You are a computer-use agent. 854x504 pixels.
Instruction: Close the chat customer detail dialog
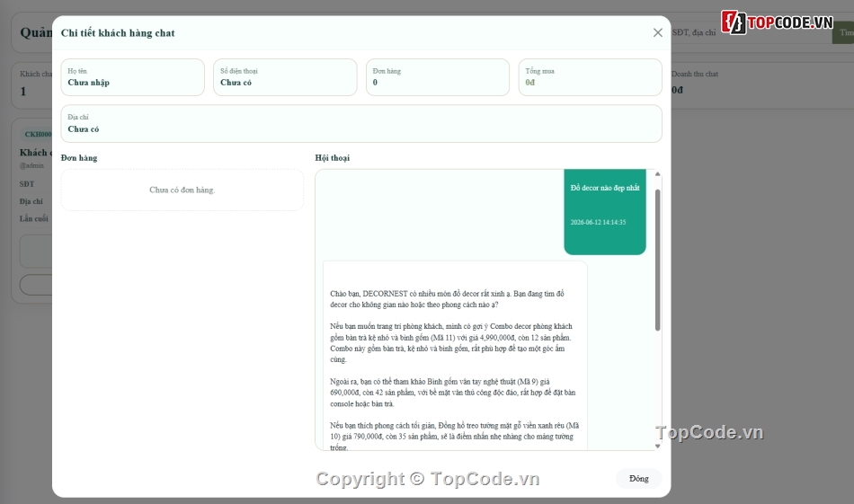point(657,32)
